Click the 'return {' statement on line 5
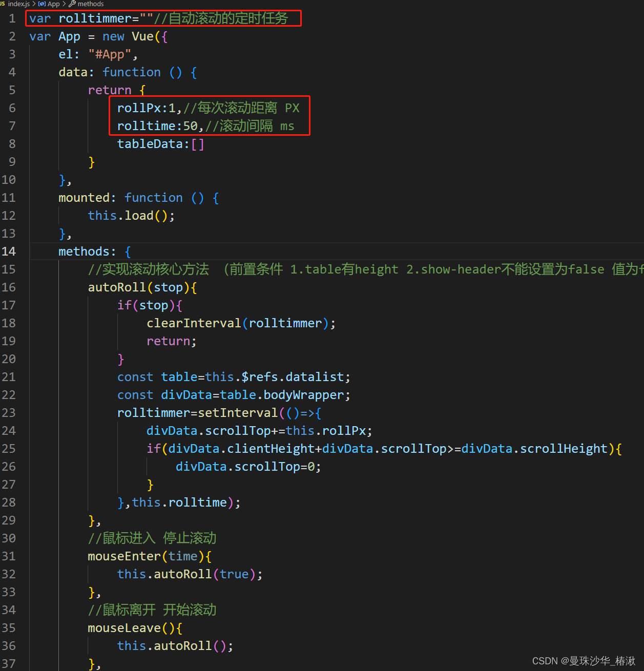 [117, 90]
